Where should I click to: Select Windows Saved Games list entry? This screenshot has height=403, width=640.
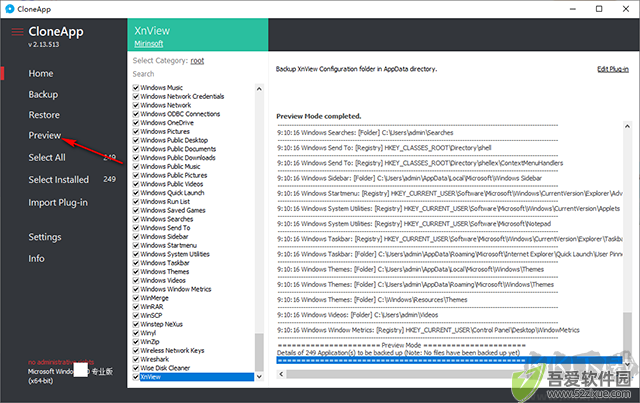click(173, 210)
